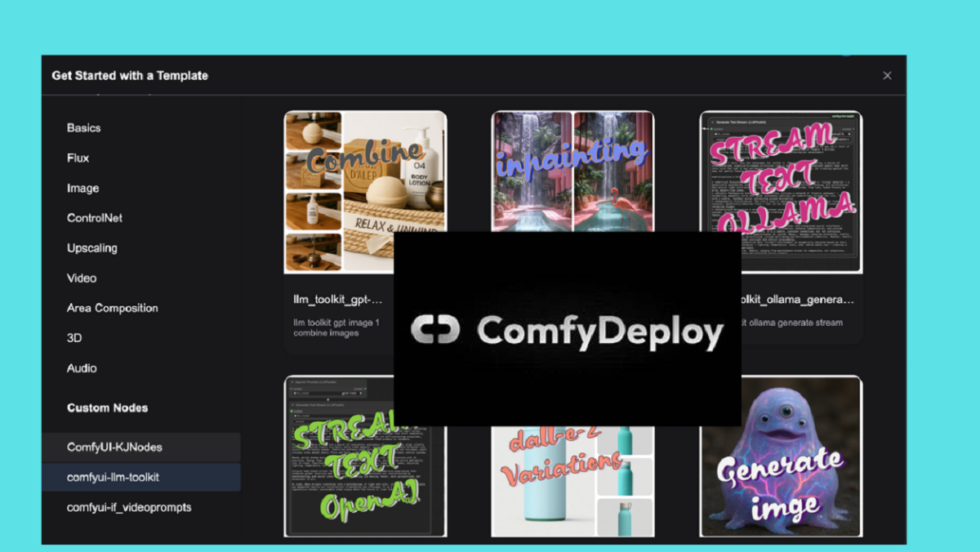Viewport: 980px width, 552px height.
Task: Click the Custom Nodes section header
Action: (x=107, y=407)
